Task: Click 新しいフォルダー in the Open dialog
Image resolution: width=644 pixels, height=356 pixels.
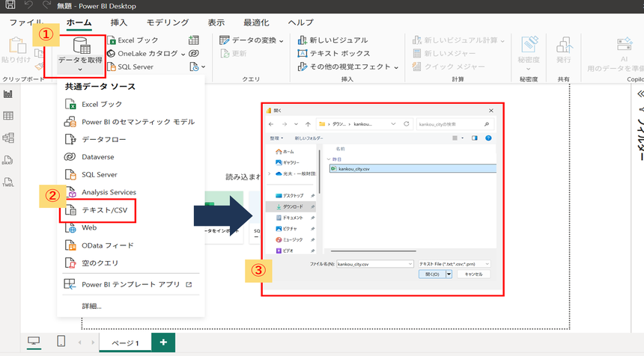Action: point(309,138)
